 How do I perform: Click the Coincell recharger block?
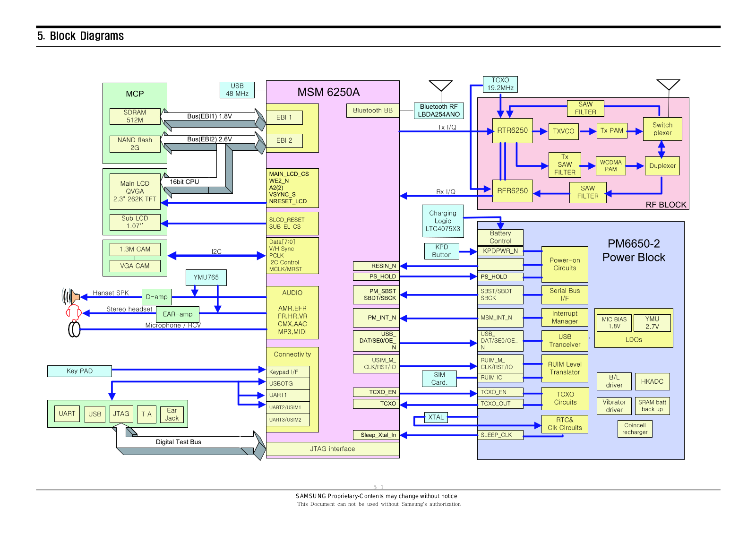coord(635,429)
